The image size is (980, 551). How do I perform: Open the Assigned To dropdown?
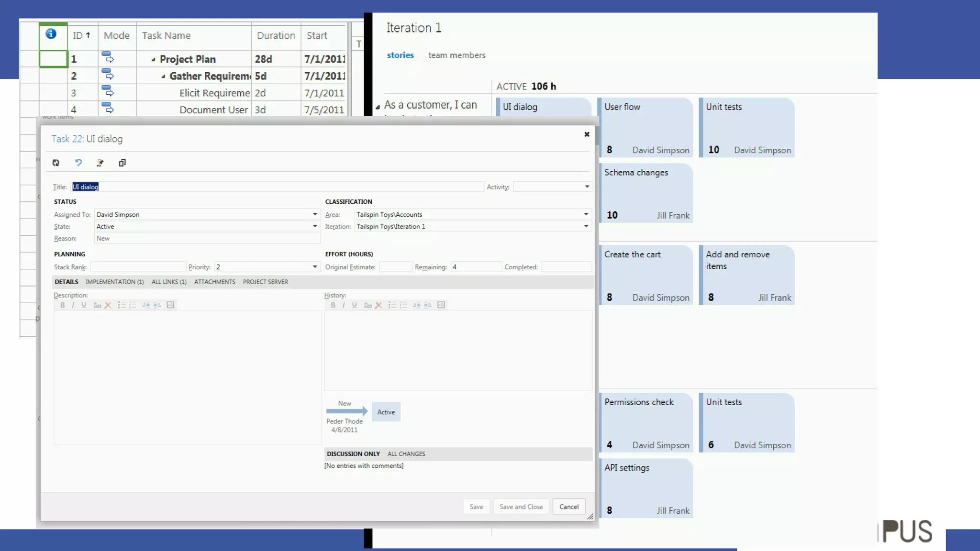(314, 214)
